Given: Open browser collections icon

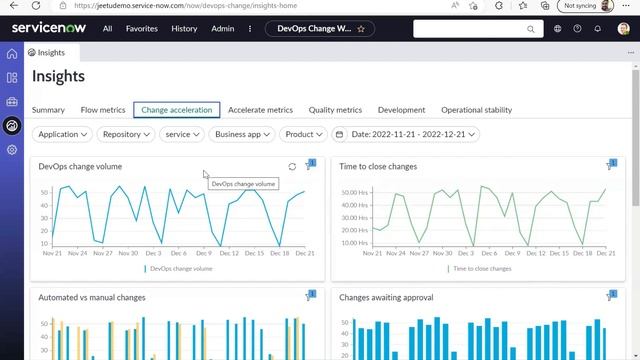Looking at the screenshot, I should click(x=545, y=6).
